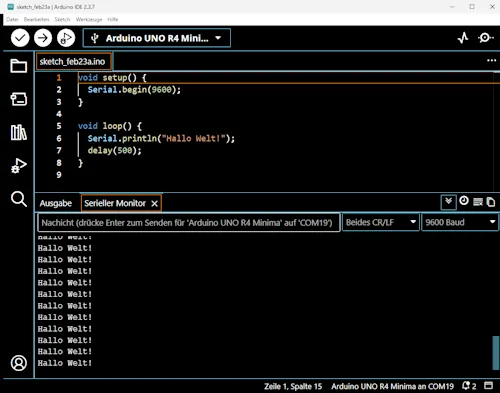This screenshot has width=500, height=393.
Task: Click the serial monitor vertical scrollbar
Action: tap(496, 353)
